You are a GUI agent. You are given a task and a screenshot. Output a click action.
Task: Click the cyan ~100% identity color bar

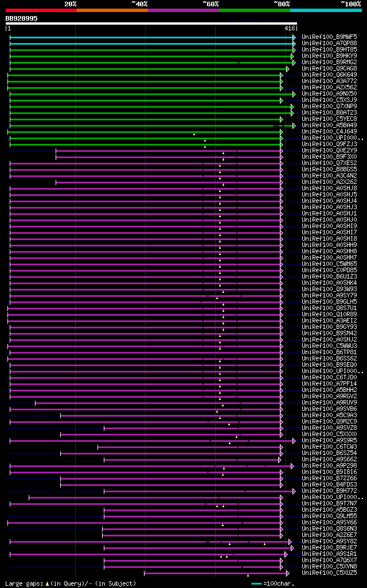326,10
